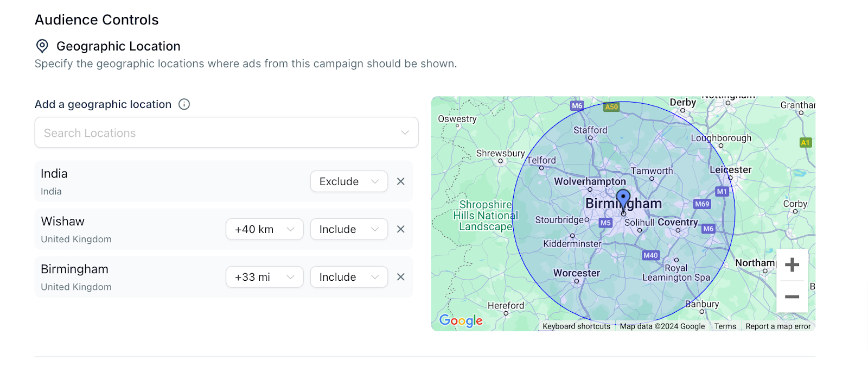This screenshot has height=372, width=868.
Task: Open Wishaw's +40 km radius dropdown
Action: (264, 229)
